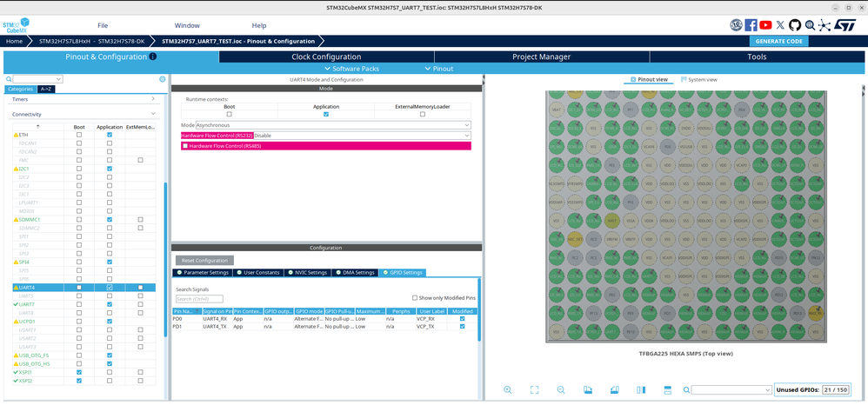Uncheck Modified box for PD0 row

tap(462, 319)
